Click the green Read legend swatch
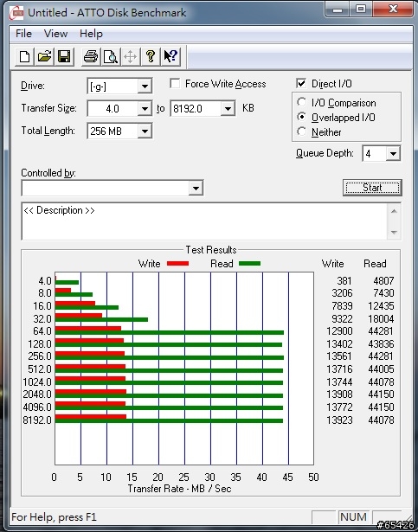 (x=249, y=264)
